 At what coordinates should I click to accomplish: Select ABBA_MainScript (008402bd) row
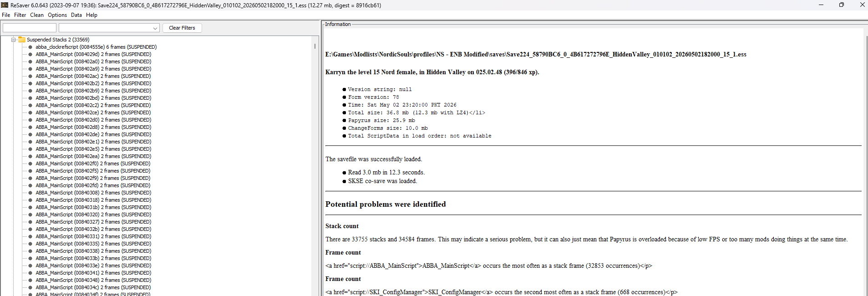(93, 98)
